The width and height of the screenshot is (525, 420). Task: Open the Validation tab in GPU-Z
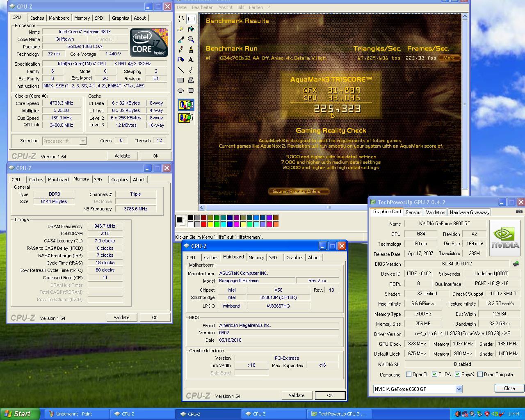click(435, 212)
